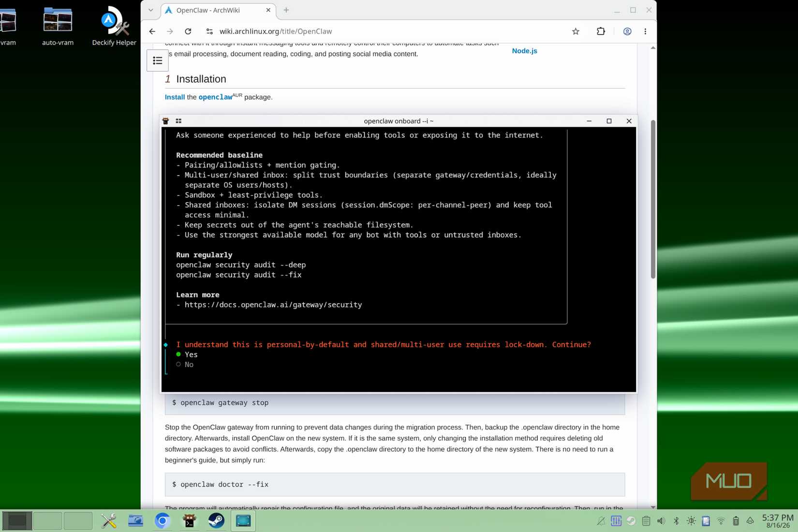Go back in the browser

152,31
